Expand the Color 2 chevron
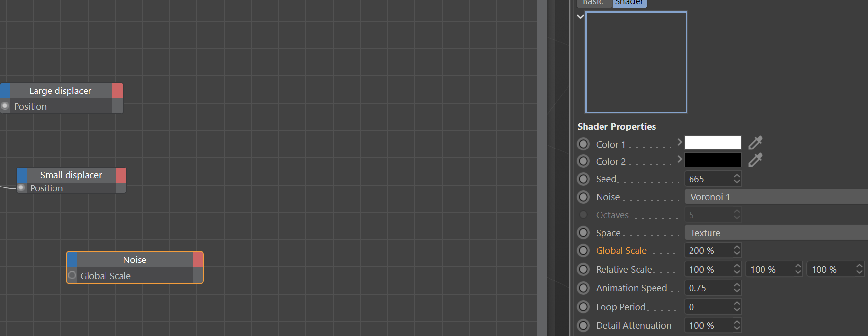Screen dimensions: 868x336 [680, 159]
